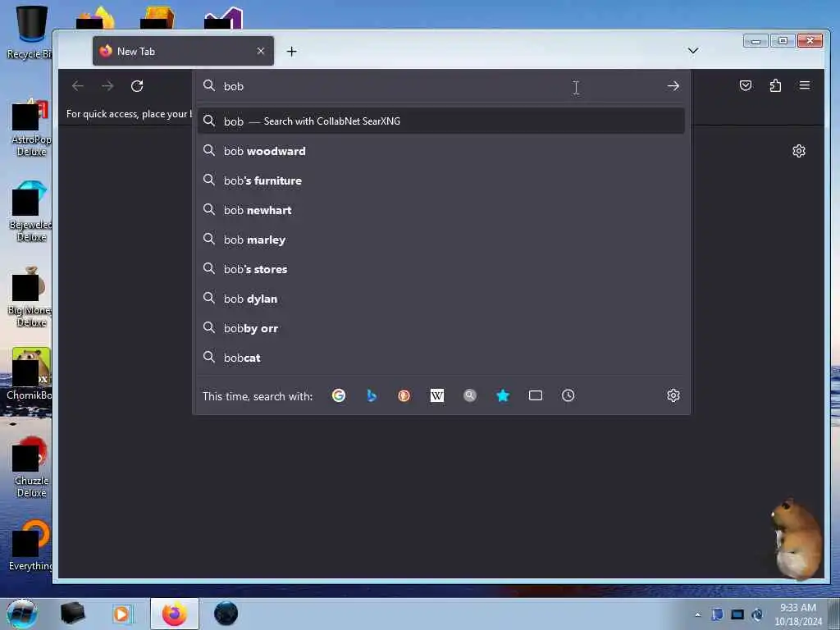
Task: Pick Wikipedia search engine icon
Action: click(x=437, y=395)
